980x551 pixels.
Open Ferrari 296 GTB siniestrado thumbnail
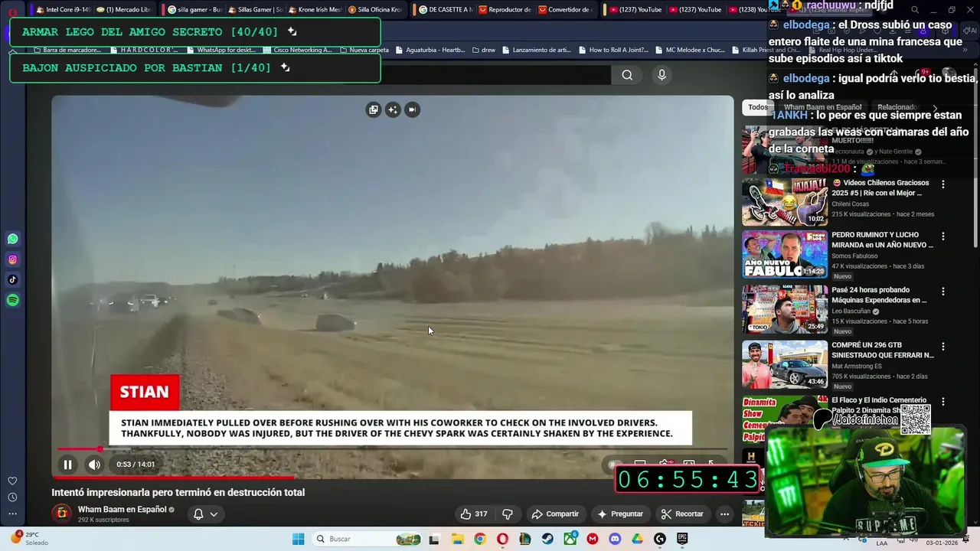click(x=785, y=364)
